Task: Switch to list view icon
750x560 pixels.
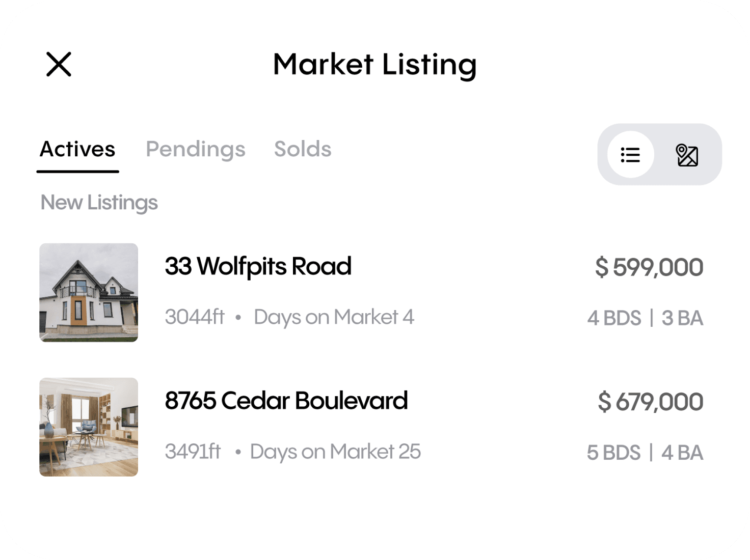Action: tap(630, 154)
